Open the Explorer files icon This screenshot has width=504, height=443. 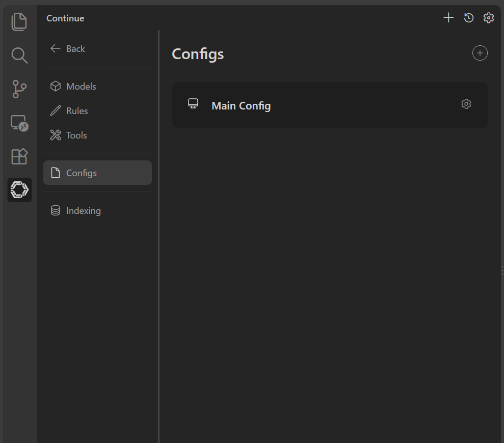(x=19, y=22)
